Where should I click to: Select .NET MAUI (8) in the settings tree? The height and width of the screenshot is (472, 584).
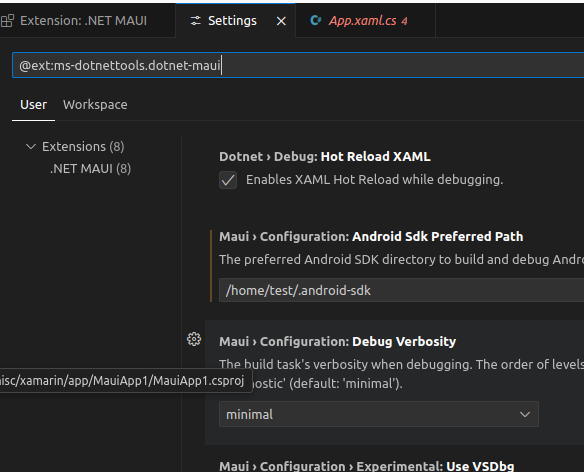[91, 169]
